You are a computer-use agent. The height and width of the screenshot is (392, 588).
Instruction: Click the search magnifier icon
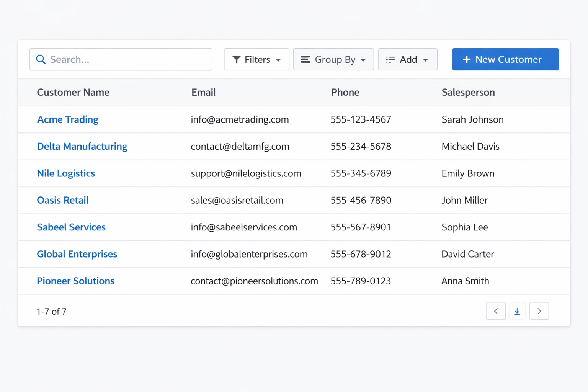pos(41,59)
